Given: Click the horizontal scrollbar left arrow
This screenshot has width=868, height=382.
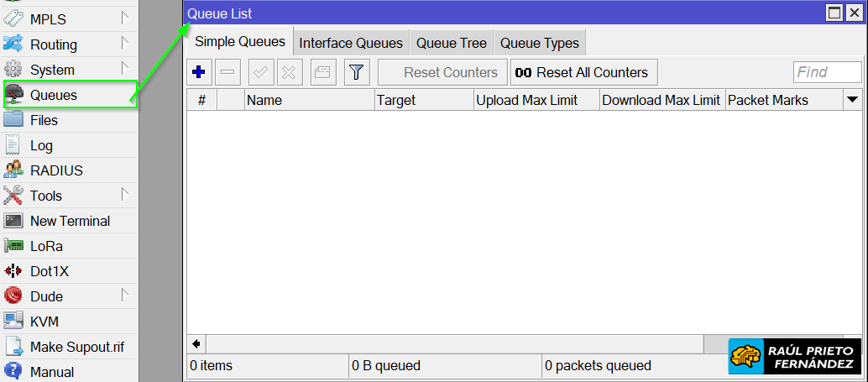Looking at the screenshot, I should pos(196,343).
